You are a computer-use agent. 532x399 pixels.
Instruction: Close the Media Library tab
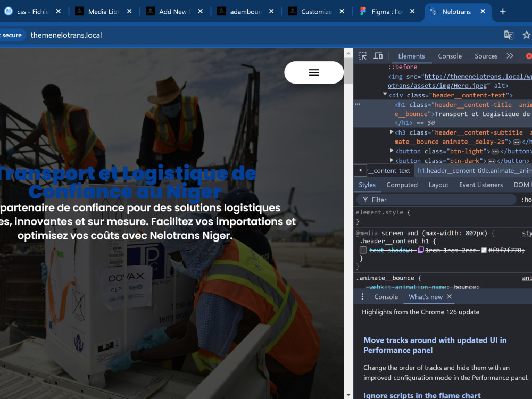click(x=129, y=11)
